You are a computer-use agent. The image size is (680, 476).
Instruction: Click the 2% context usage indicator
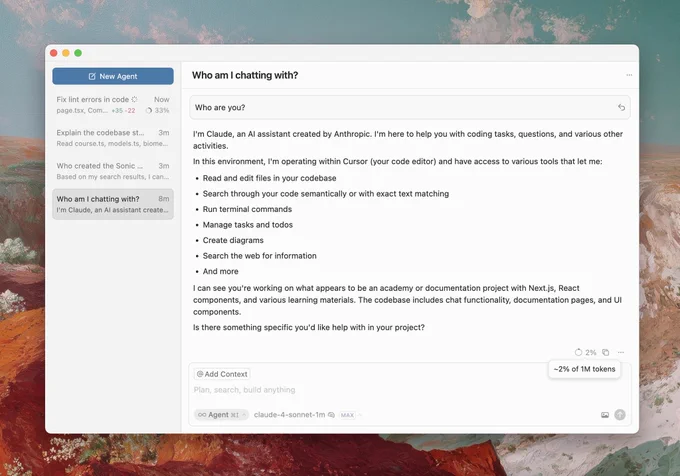coord(585,352)
